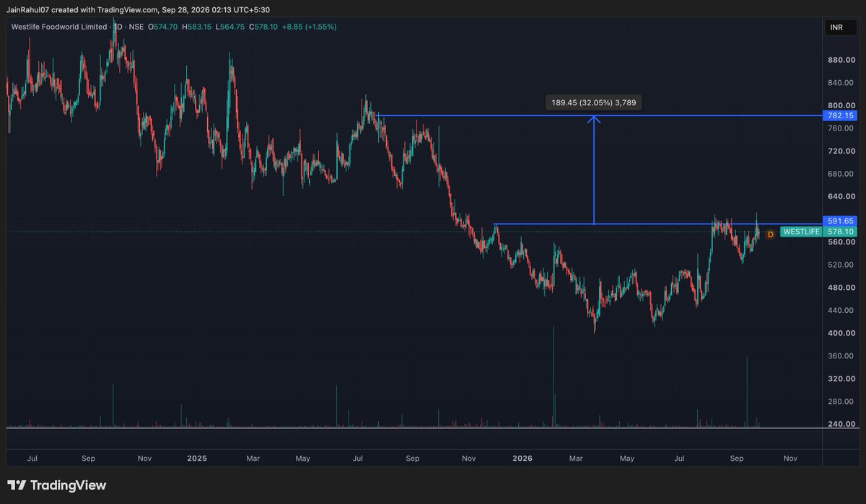
Task: Open the INR currency selector
Action: point(841,27)
